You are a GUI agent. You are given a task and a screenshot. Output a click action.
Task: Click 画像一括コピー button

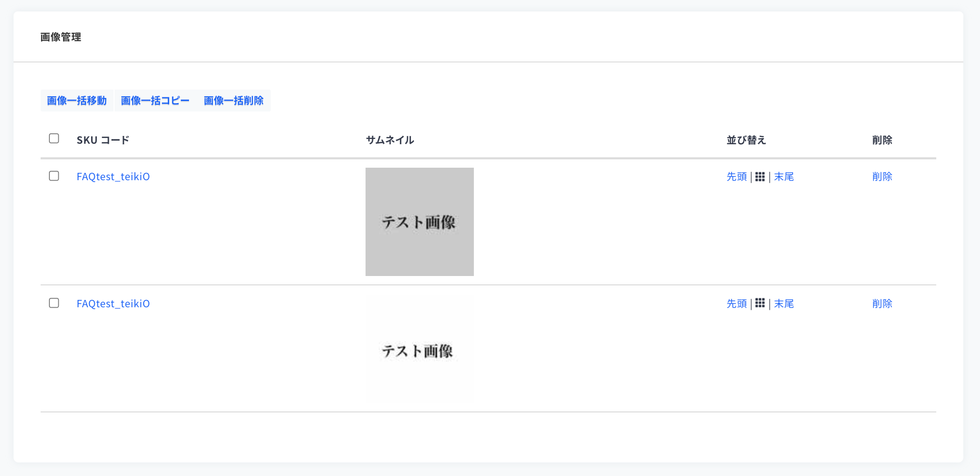pyautogui.click(x=155, y=101)
